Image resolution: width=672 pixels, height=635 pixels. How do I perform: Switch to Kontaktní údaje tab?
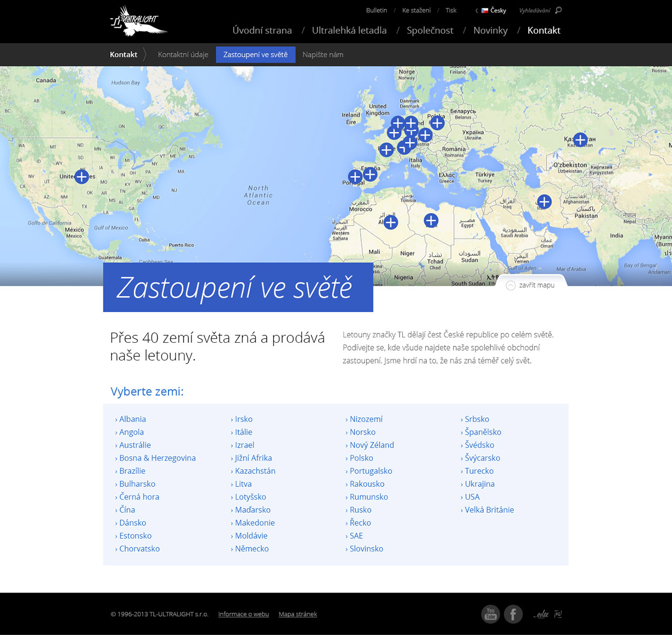point(183,55)
